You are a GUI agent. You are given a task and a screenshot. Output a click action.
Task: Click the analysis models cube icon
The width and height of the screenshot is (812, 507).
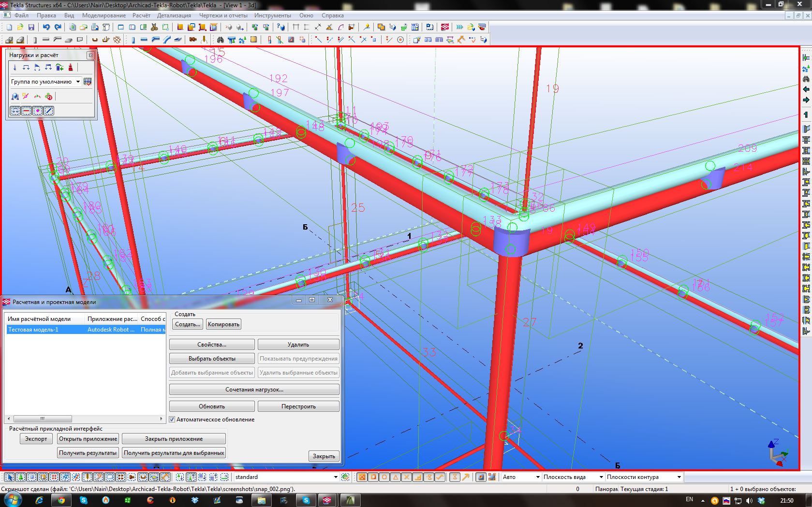(x=15, y=97)
